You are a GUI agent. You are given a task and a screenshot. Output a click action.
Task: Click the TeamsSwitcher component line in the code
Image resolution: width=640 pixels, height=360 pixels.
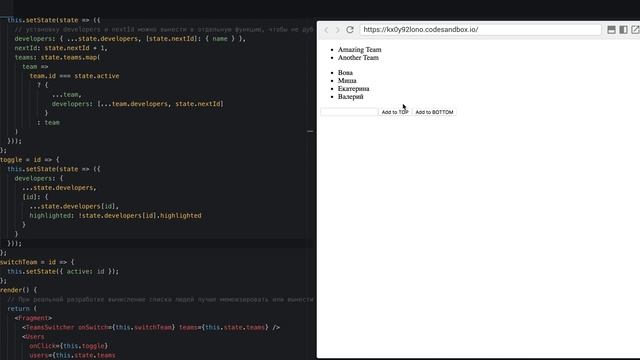(x=151, y=327)
